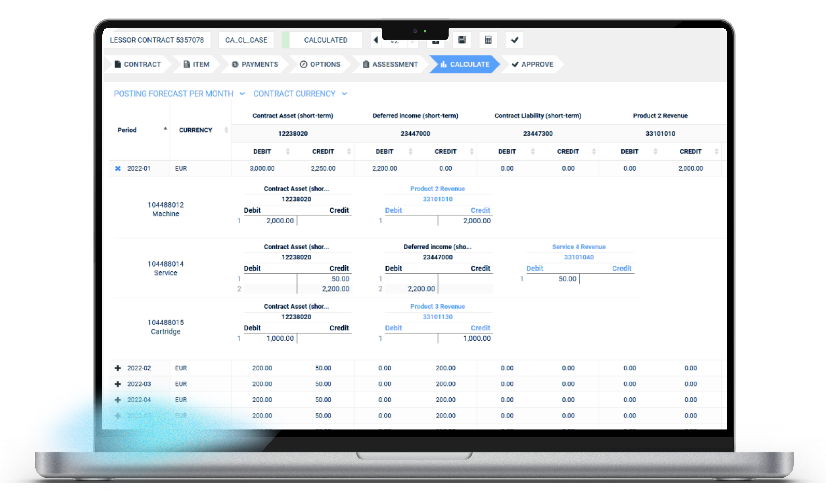Go to the APPROVE step tab
This screenshot has height=504, width=826.
pos(533,64)
